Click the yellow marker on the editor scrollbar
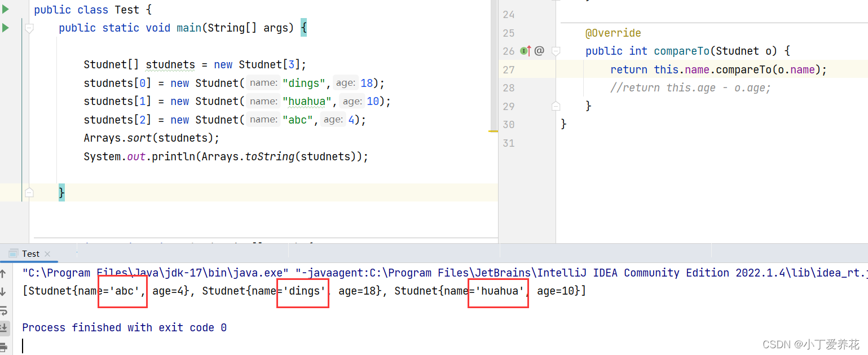The width and height of the screenshot is (868, 355). 492,132
